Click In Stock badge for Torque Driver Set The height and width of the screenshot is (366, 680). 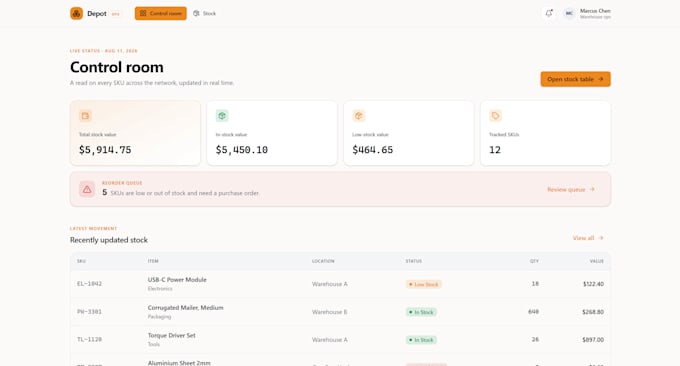[x=421, y=340]
